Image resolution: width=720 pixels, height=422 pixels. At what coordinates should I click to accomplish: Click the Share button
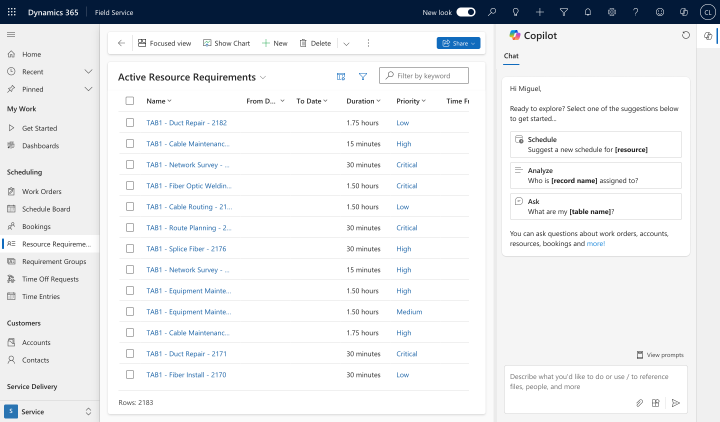(x=458, y=43)
